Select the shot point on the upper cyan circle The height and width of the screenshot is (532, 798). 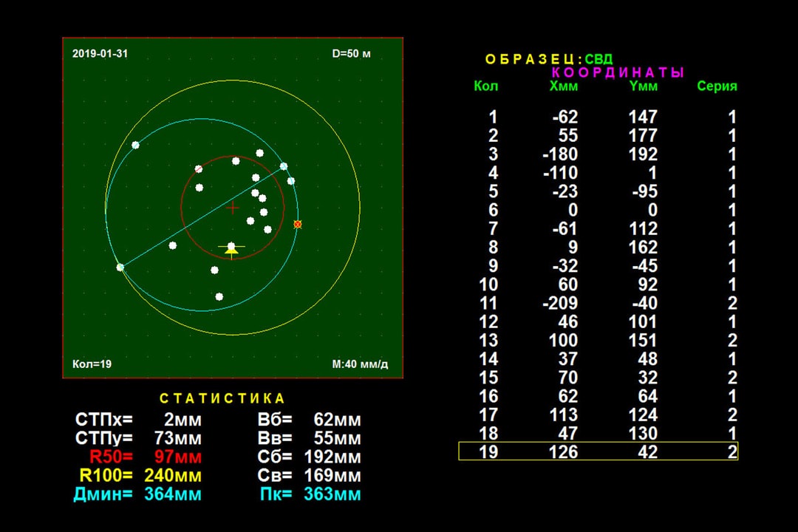coord(284,167)
